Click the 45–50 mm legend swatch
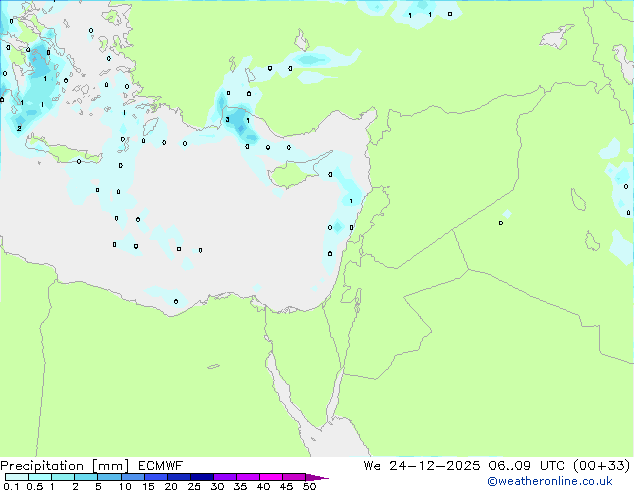 coord(294,477)
